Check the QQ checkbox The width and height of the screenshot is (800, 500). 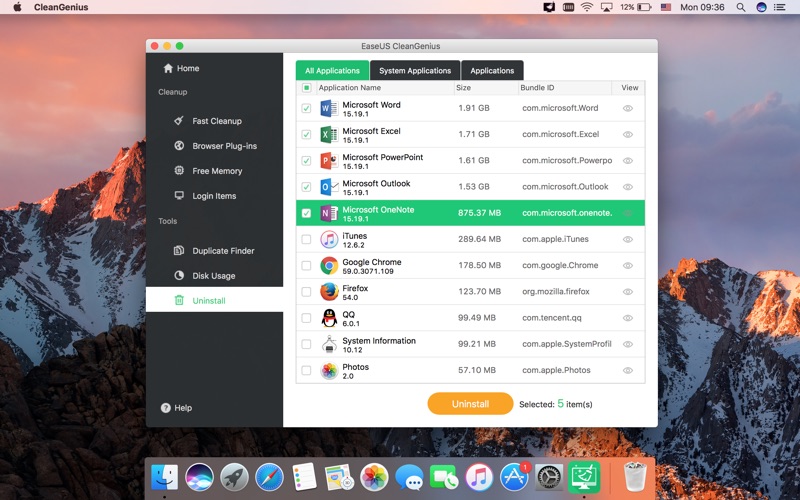tap(306, 318)
